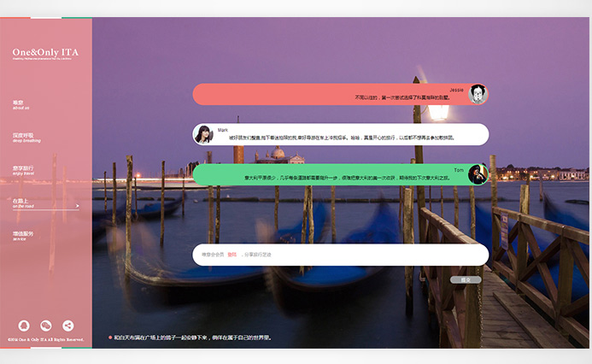Go to 深度呼吸 deep breathing section
This screenshot has height=364, width=592.
pos(23,137)
